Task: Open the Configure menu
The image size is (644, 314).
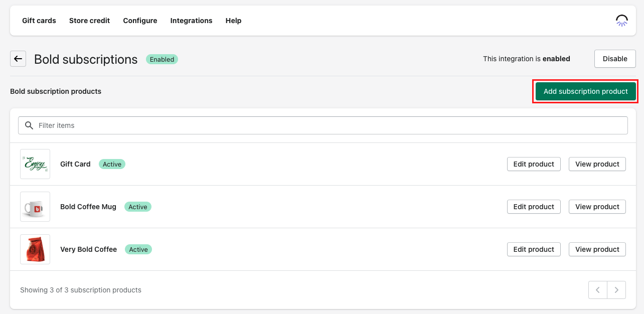Action: 140,21
